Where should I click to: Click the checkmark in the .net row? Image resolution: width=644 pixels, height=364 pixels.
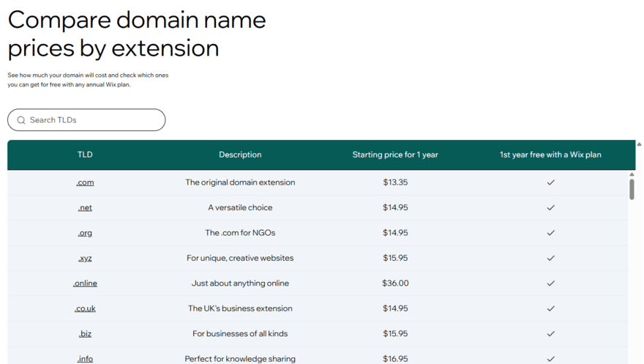click(x=551, y=208)
